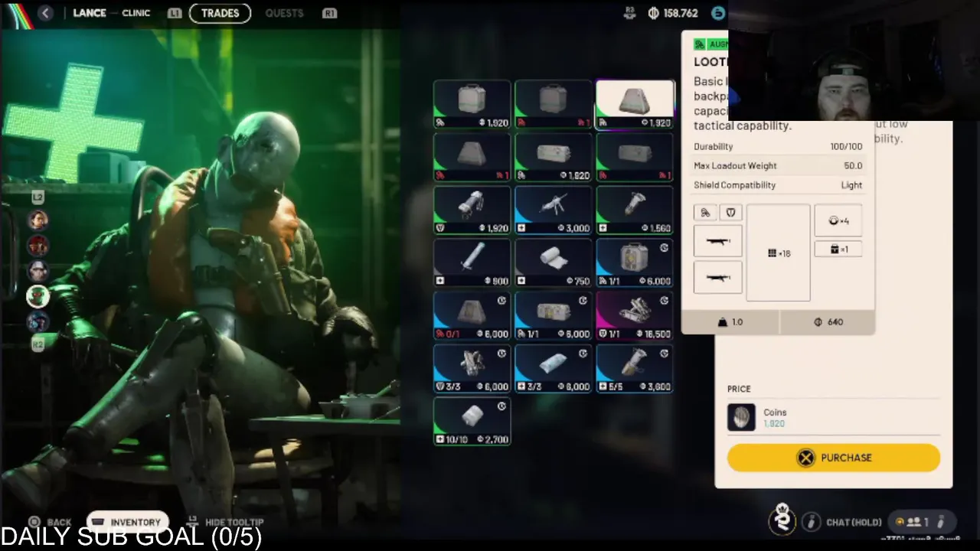Open the INVENTORY button
Image resolution: width=980 pixels, height=551 pixels.
(x=127, y=522)
